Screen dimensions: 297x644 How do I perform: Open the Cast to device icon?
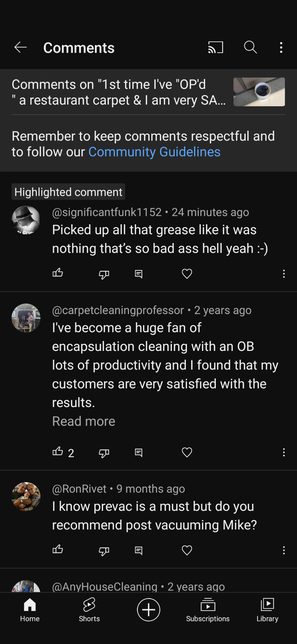[216, 47]
